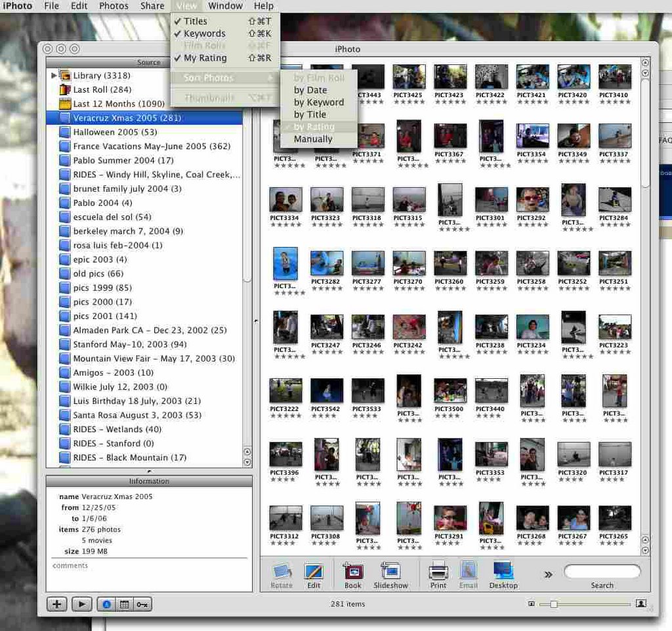Open the keywords key button
672x631 pixels.
(x=142, y=604)
